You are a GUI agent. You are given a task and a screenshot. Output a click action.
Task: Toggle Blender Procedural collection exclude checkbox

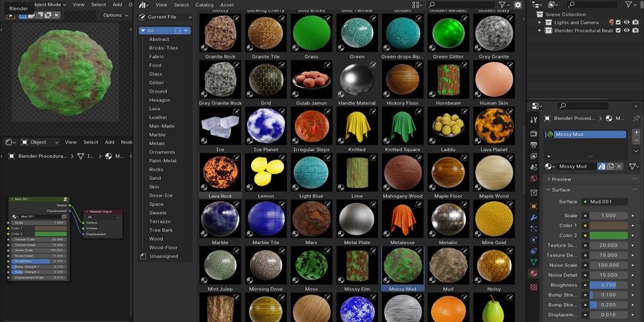pos(618,30)
